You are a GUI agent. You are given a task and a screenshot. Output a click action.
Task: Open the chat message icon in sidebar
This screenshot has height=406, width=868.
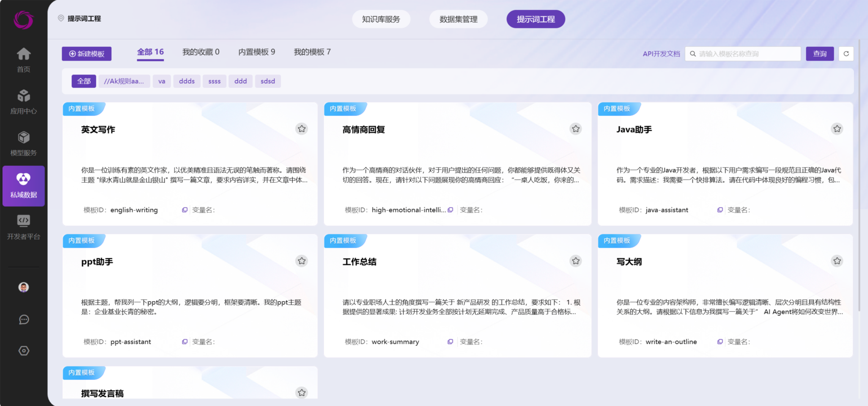pyautogui.click(x=24, y=320)
